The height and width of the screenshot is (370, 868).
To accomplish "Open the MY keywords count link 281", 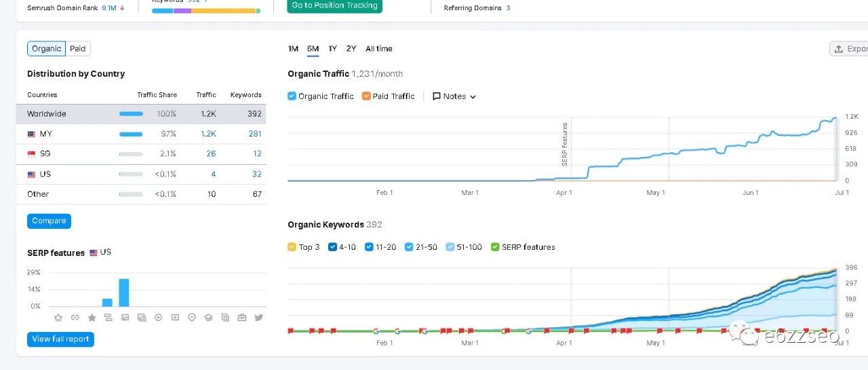I will click(255, 134).
